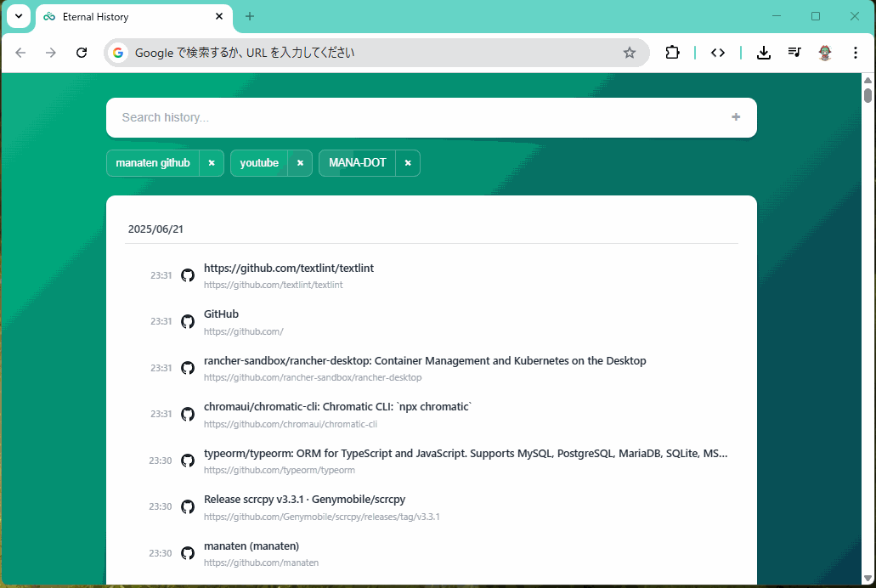This screenshot has height=588, width=876.
Task: Click GitHub favicon for manaten entry
Action: point(188,553)
